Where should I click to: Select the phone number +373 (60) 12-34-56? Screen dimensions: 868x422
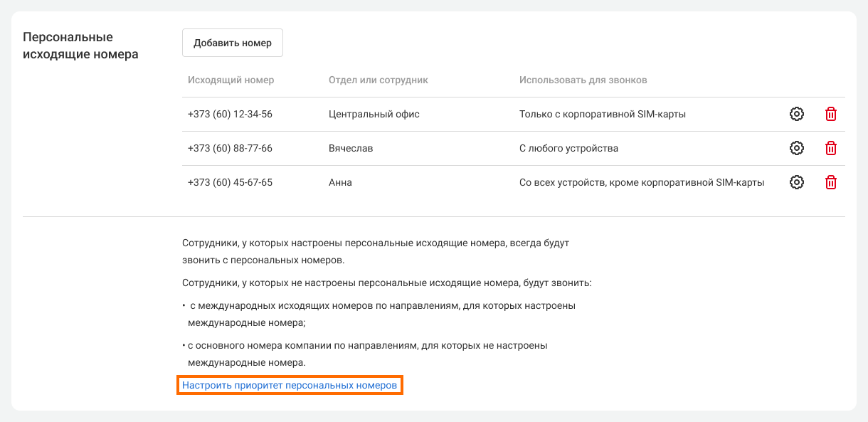tap(230, 114)
